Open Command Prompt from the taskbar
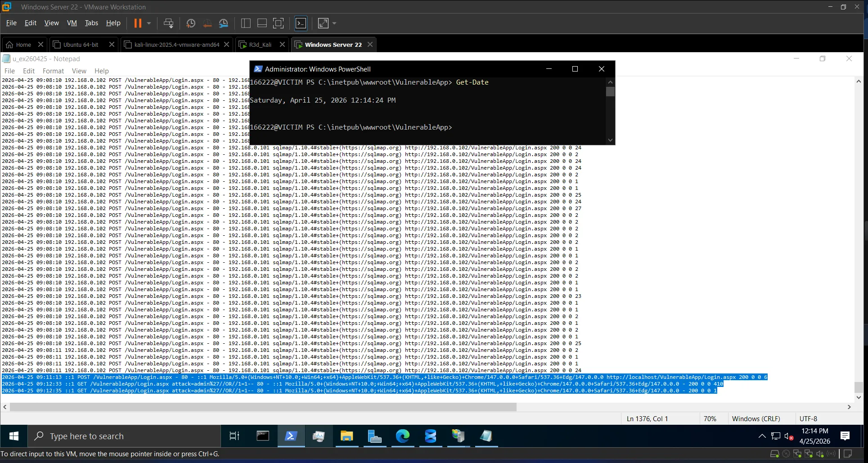 (x=263, y=436)
